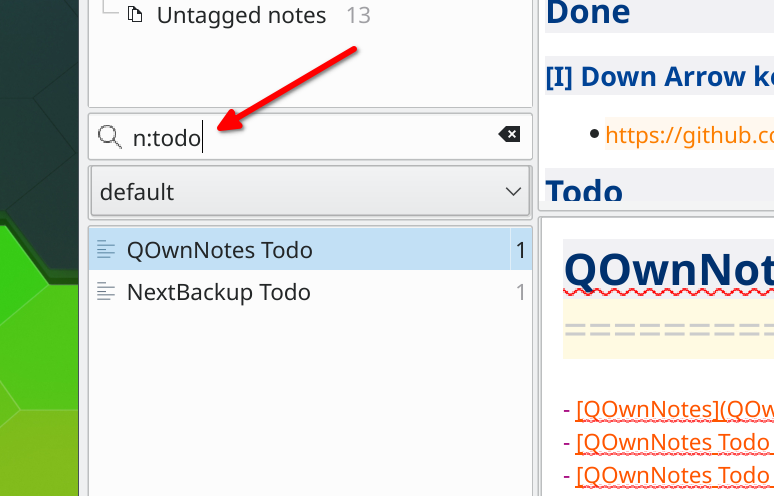Open the NextBackup Todo note
Image resolution: width=774 pixels, height=496 pixels.
click(218, 293)
